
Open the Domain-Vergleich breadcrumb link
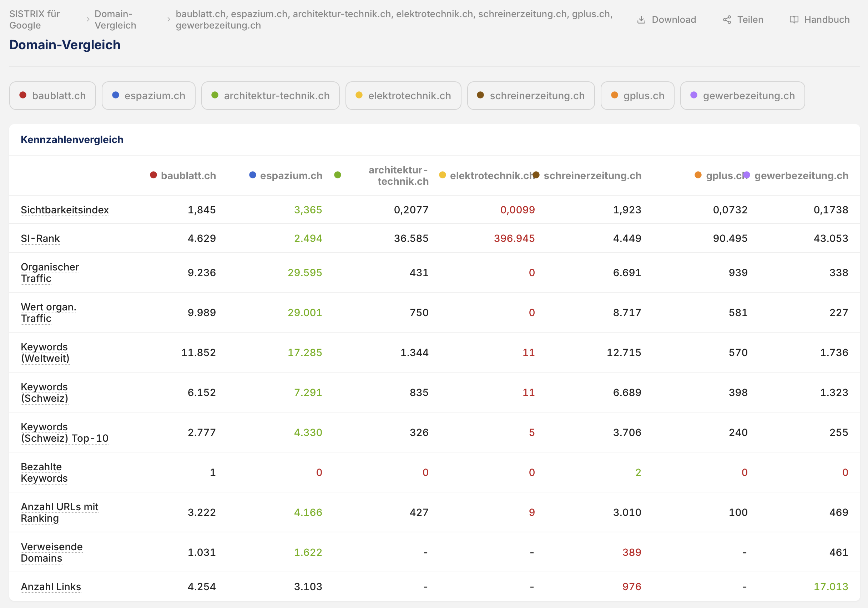115,20
